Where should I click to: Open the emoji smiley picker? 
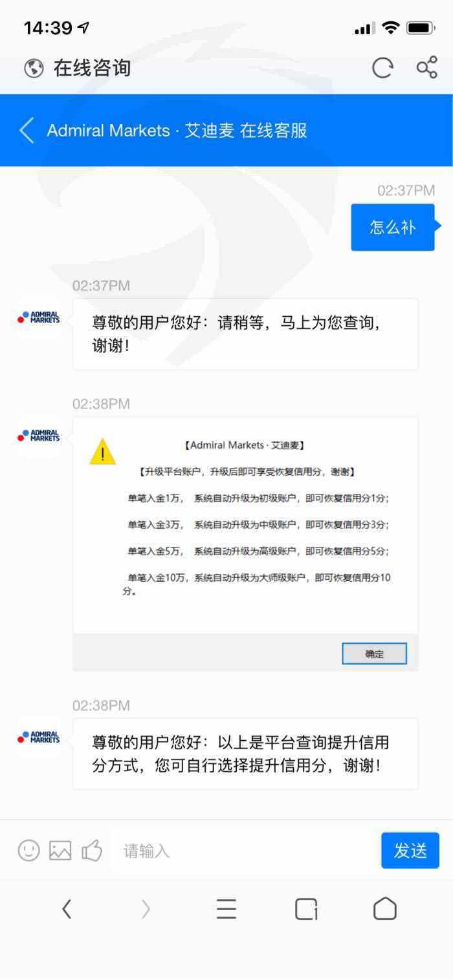coord(28,850)
